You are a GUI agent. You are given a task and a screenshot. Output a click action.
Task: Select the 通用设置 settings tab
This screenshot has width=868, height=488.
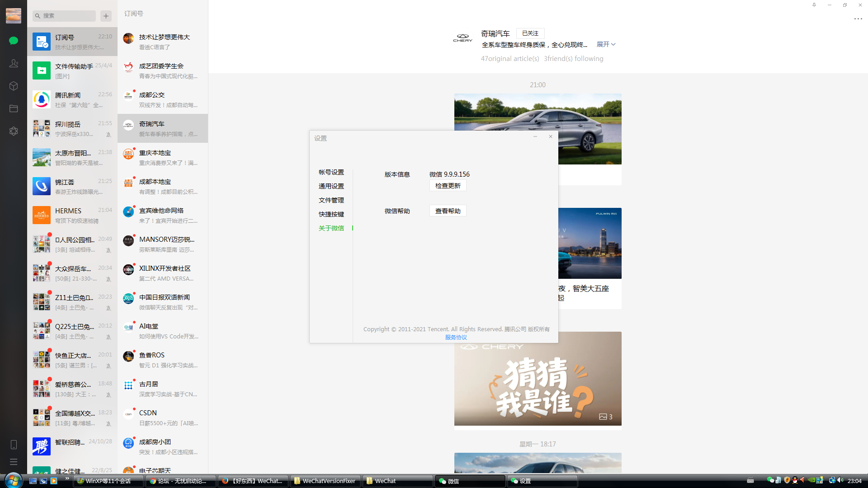(x=331, y=186)
